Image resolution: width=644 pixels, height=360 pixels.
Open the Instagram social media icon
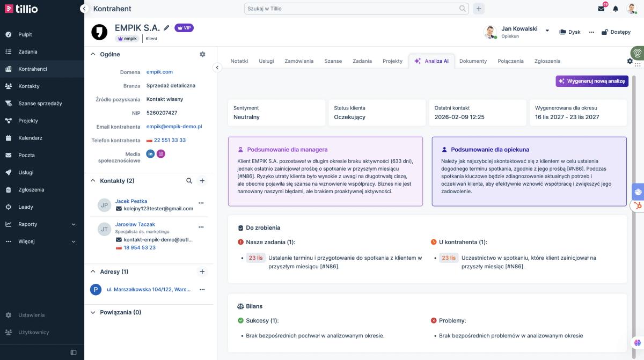click(160, 153)
